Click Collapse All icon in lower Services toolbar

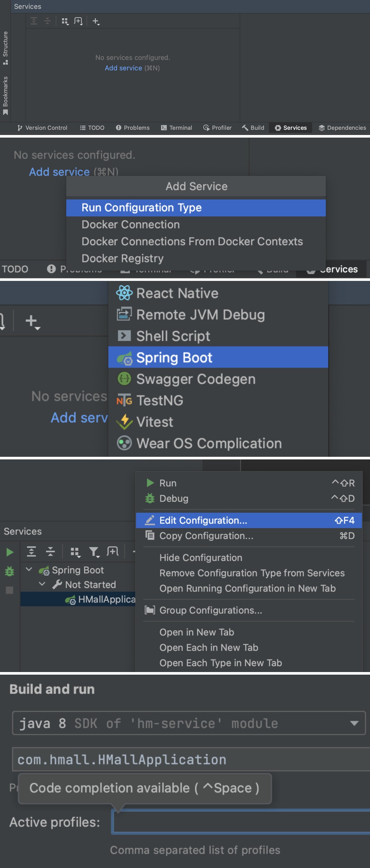[50, 552]
